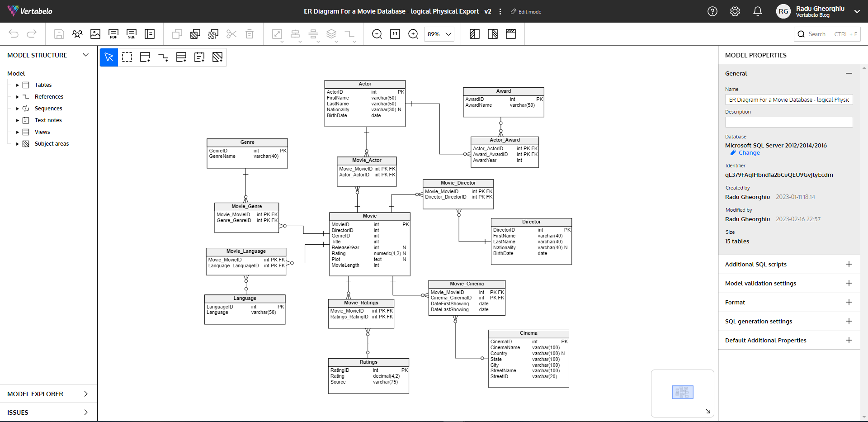The image size is (868, 422).
Task: Click the Change database link
Action: [745, 153]
